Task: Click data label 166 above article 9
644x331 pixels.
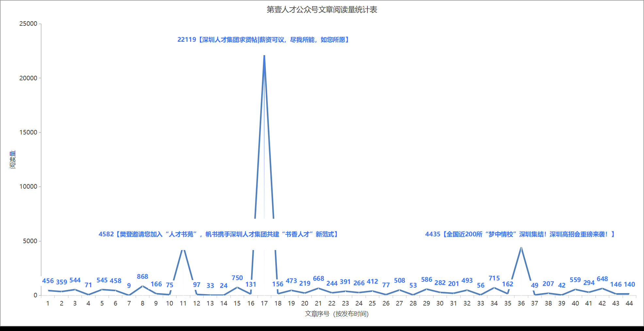Action: (x=156, y=284)
